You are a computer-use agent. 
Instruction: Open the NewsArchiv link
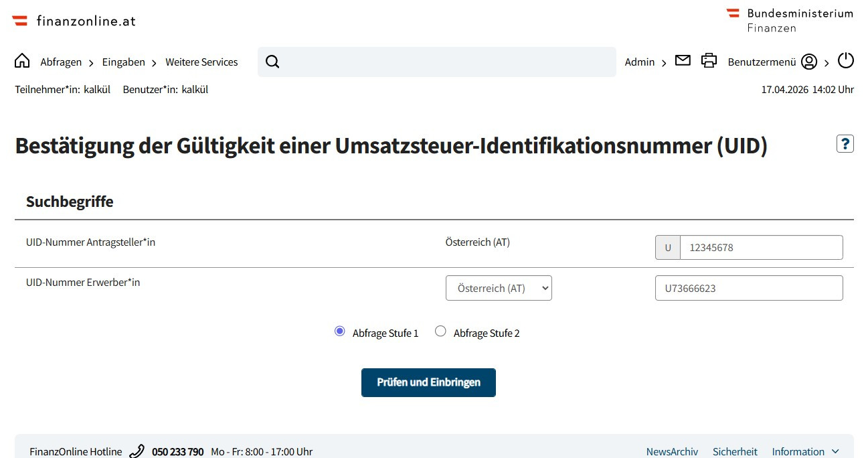tap(671, 451)
